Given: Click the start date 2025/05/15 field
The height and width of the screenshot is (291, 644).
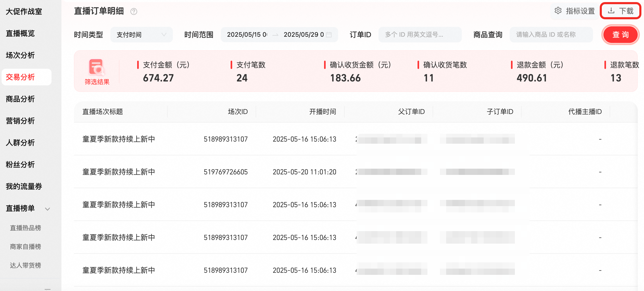Looking at the screenshot, I should click(x=247, y=35).
